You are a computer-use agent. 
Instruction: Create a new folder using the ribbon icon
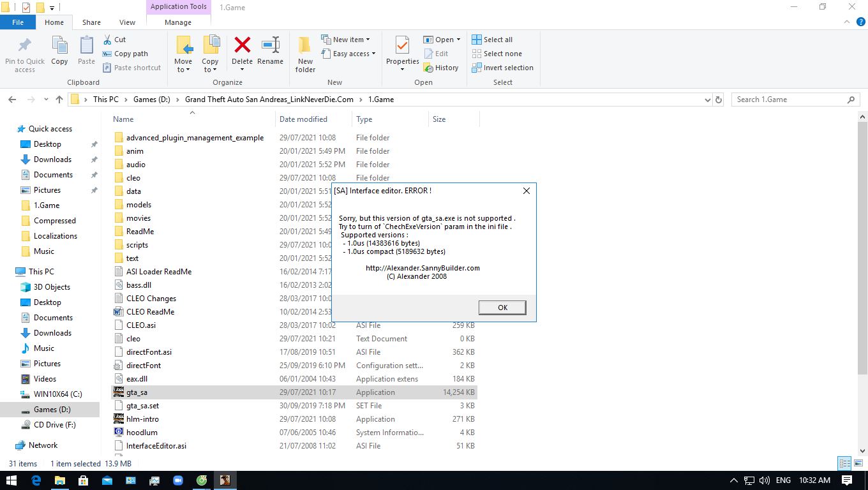[x=304, y=50]
